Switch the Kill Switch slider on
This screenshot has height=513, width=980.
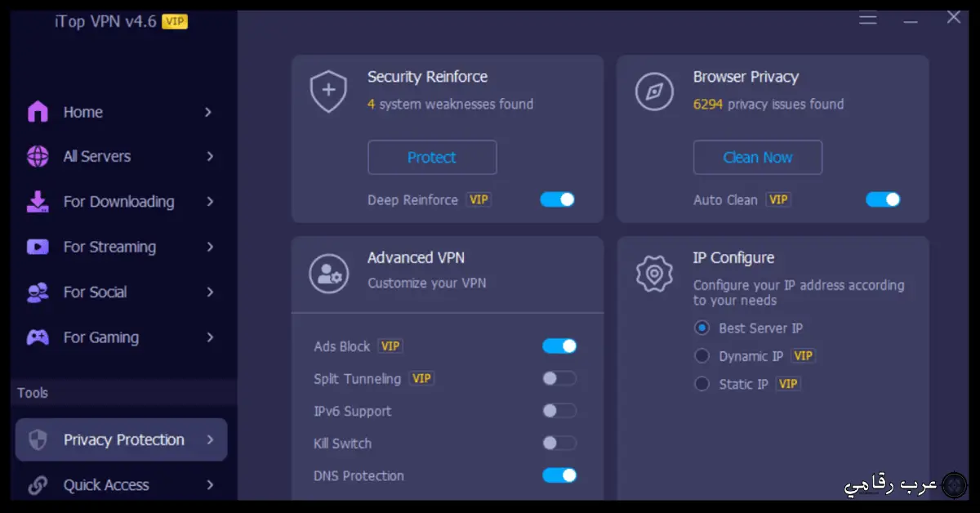[x=559, y=443]
